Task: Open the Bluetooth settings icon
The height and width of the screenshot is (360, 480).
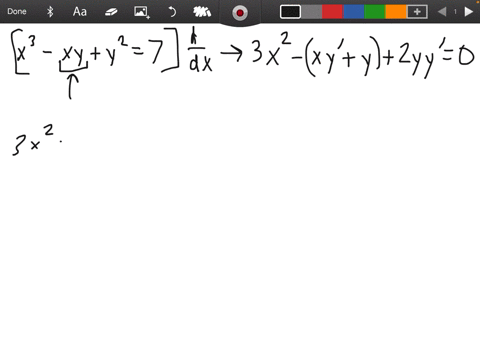Action: point(50,12)
